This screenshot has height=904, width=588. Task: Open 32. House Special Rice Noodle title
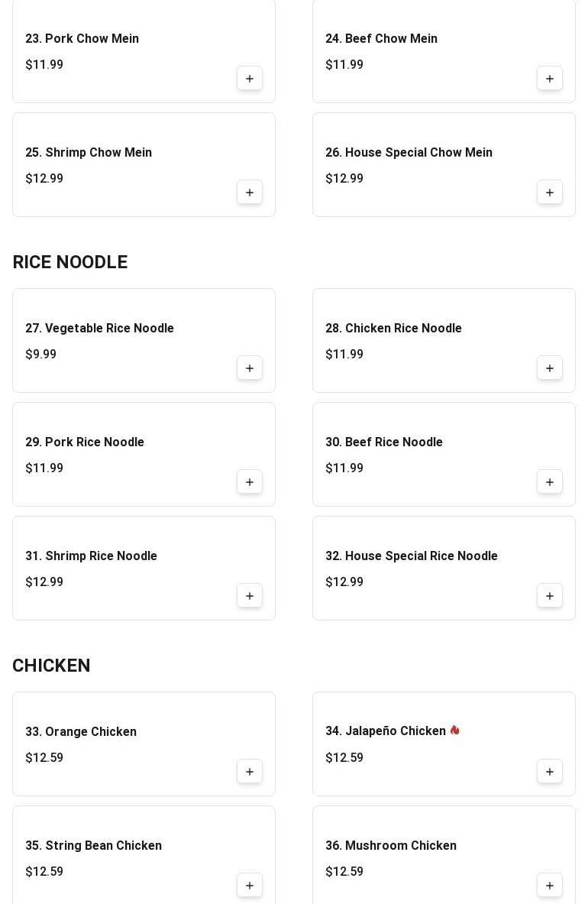[x=411, y=556]
